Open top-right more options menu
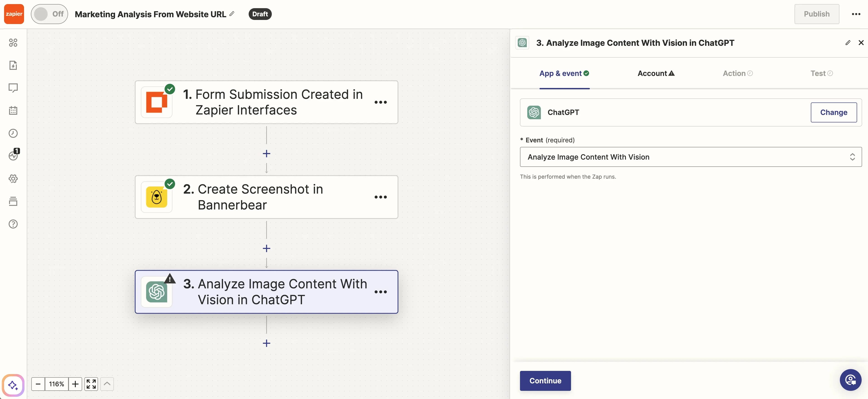This screenshot has height=399, width=868. 856,14
